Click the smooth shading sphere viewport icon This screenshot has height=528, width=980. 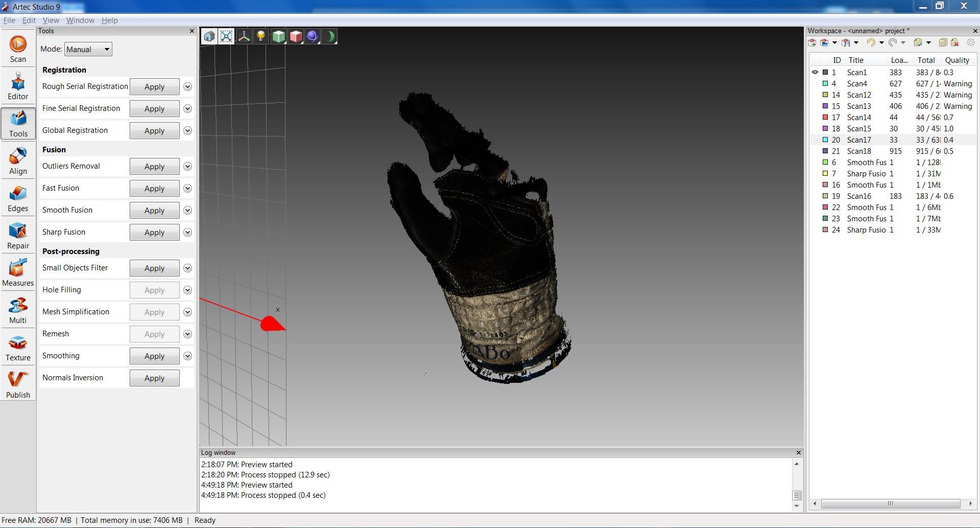(x=312, y=36)
